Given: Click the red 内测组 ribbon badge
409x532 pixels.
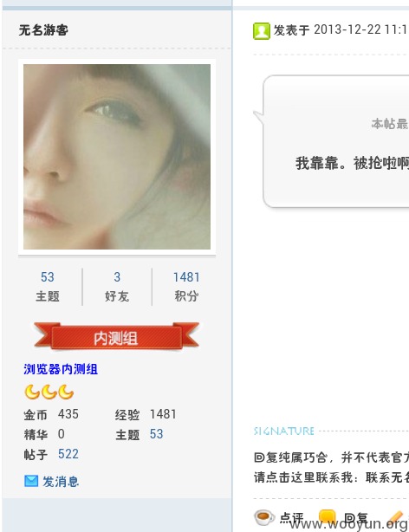Looking at the screenshot, I should [x=116, y=336].
